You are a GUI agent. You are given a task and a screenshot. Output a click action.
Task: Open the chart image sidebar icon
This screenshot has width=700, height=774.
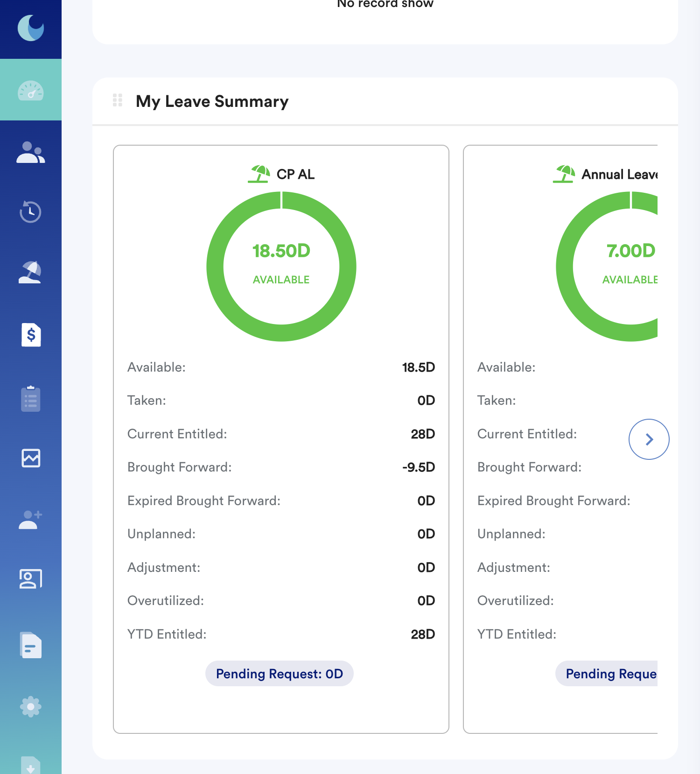(31, 458)
